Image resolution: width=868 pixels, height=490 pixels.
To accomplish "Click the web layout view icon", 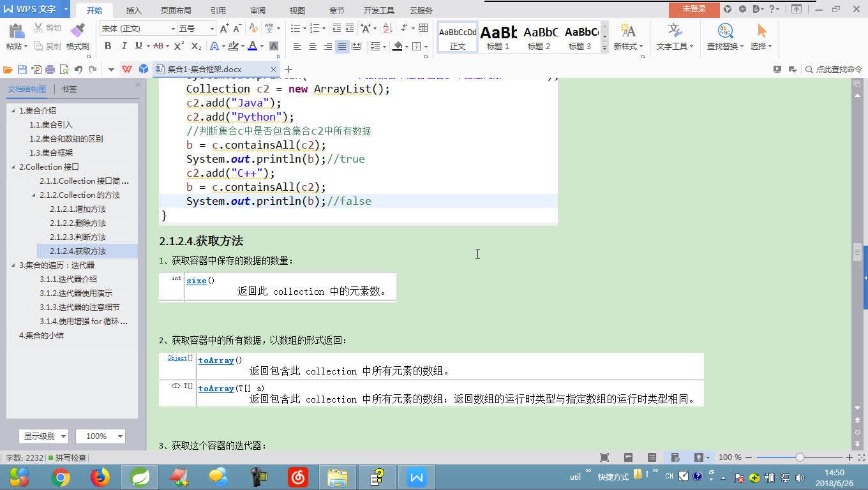I will 675,457.
